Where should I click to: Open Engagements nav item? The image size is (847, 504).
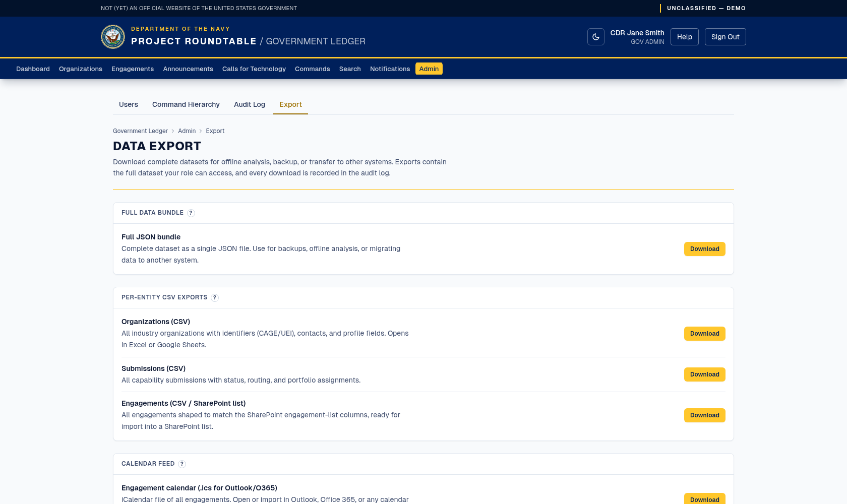[133, 69]
